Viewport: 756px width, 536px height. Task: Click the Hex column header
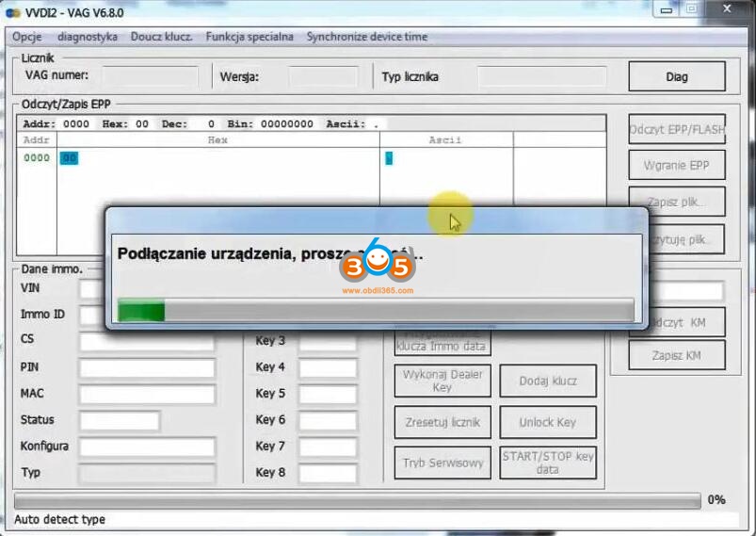point(217,140)
